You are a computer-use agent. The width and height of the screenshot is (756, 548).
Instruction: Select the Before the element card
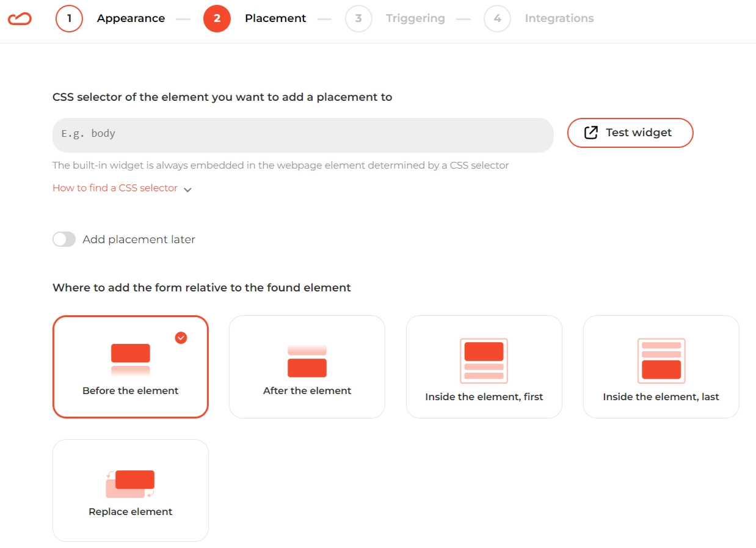point(131,367)
